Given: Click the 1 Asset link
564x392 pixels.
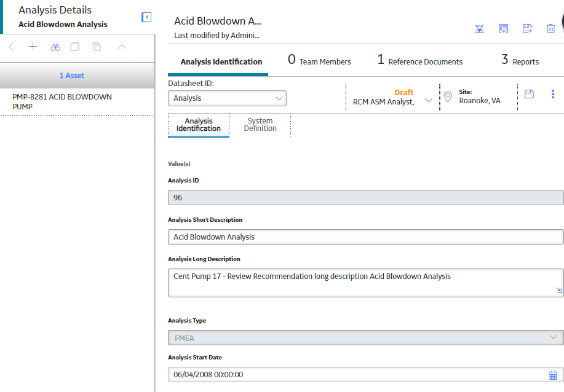Looking at the screenshot, I should pos(72,76).
